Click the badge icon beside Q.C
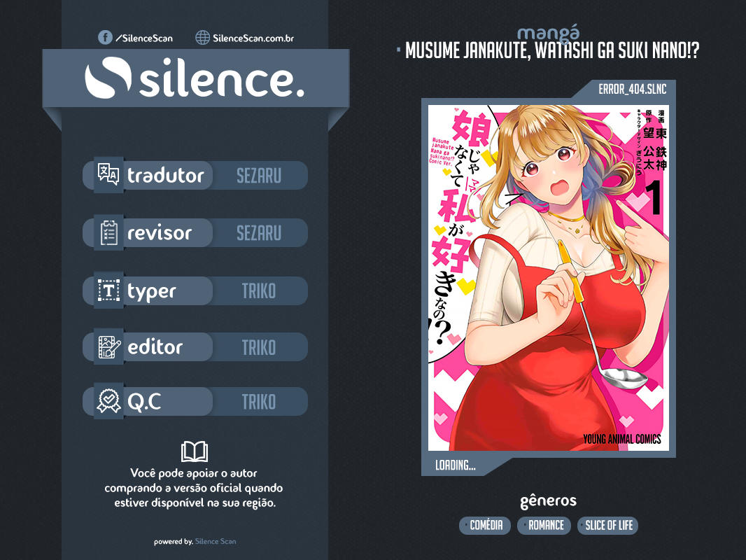The image size is (746, 560). pos(108,401)
